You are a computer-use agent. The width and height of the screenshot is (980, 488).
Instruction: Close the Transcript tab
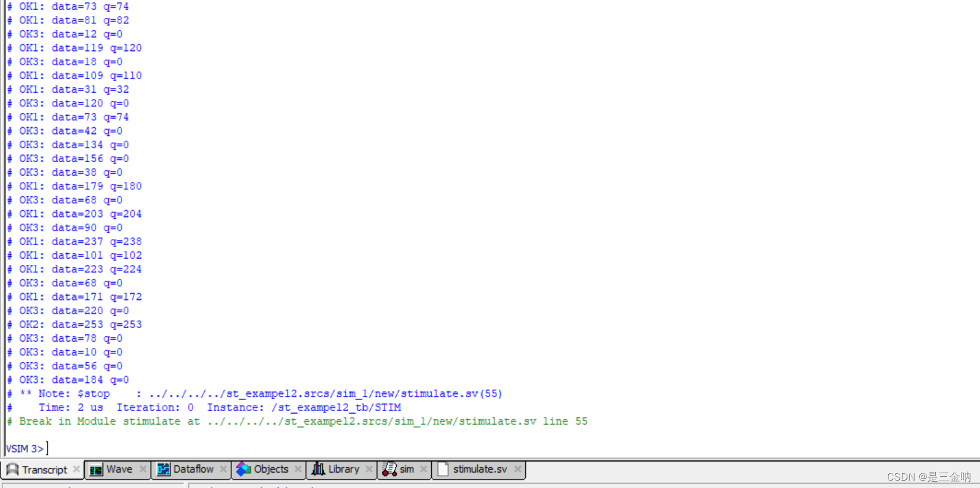pos(76,470)
